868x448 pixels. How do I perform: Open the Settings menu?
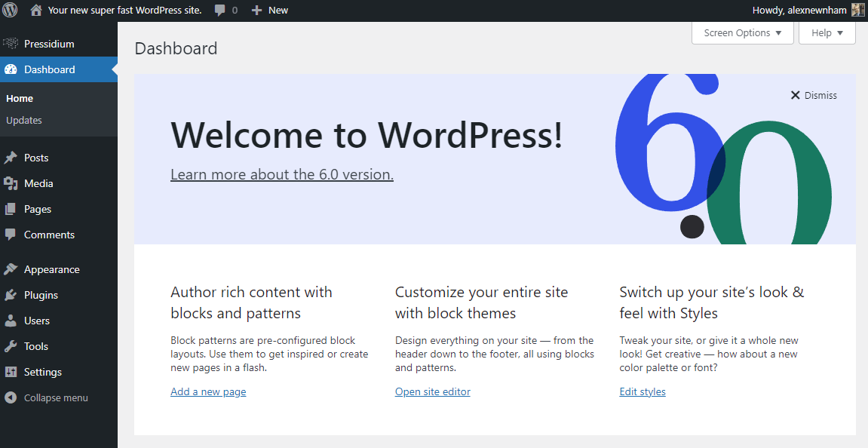pyautogui.click(x=59, y=372)
